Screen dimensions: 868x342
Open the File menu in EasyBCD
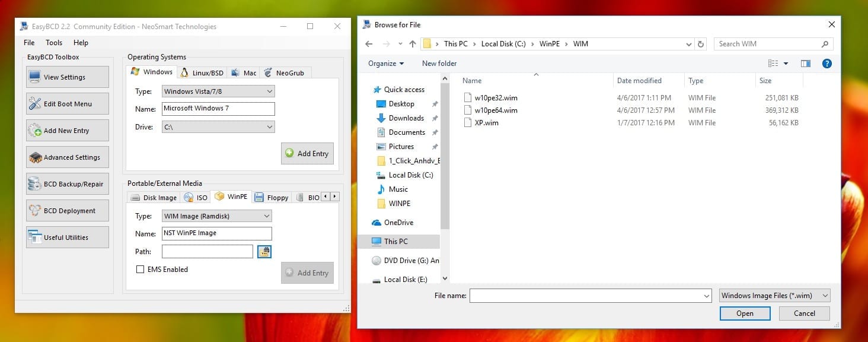click(x=29, y=43)
